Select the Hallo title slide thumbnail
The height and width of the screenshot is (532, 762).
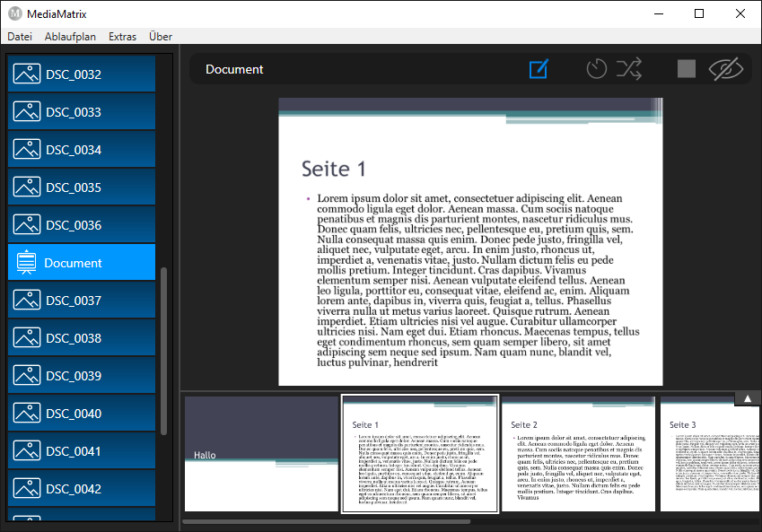pos(261,454)
